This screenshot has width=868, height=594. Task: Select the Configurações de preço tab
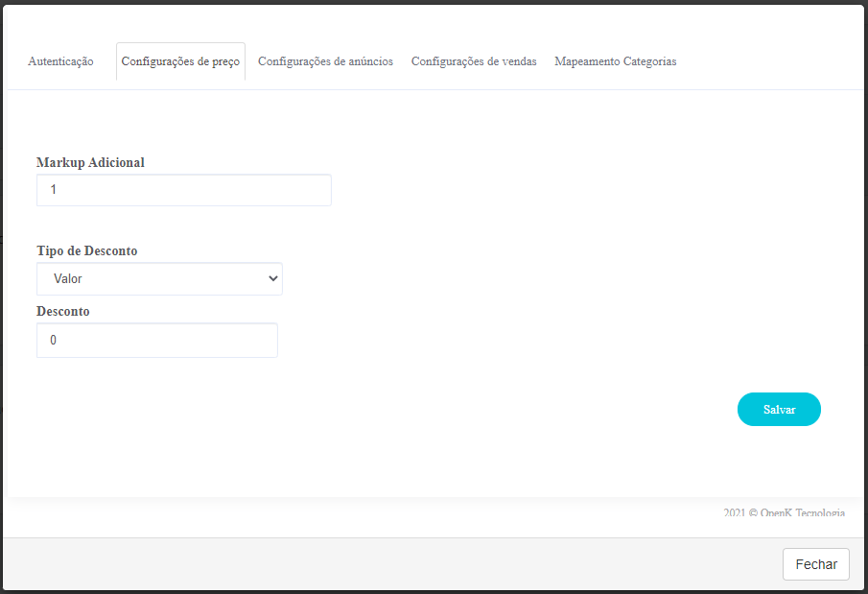[180, 61]
